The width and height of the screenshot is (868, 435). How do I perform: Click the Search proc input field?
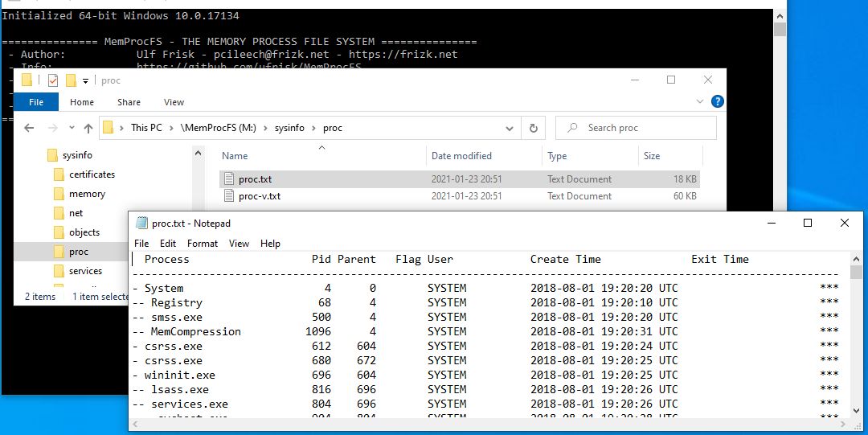tap(636, 128)
